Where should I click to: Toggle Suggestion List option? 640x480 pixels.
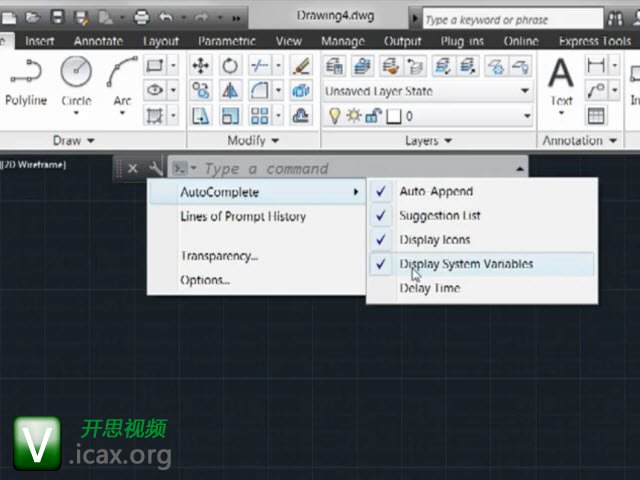point(482,215)
